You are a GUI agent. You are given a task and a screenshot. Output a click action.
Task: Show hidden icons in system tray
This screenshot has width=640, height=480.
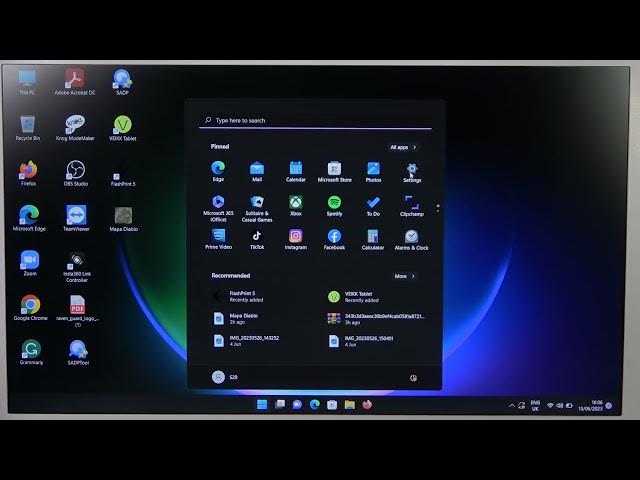[x=512, y=405]
